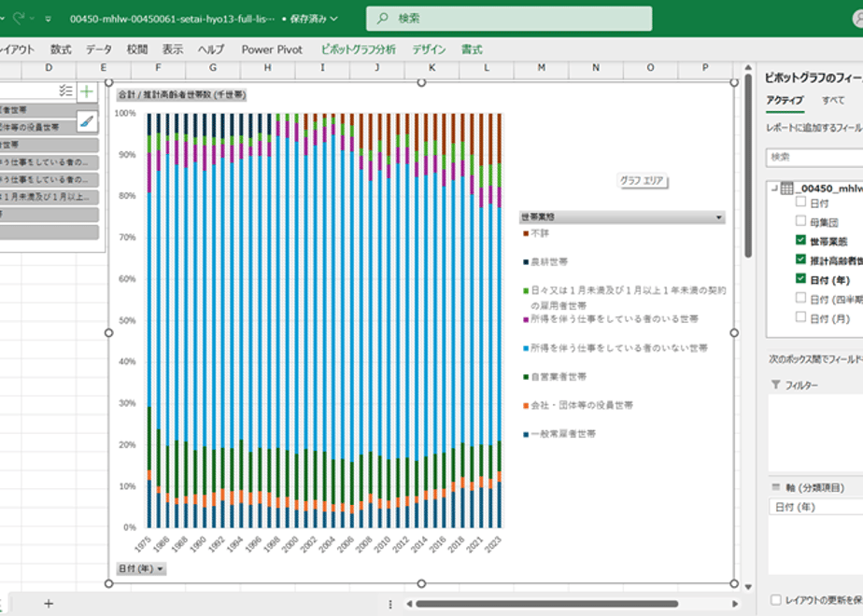Switch to 書式 ribbon tab

tap(472, 49)
